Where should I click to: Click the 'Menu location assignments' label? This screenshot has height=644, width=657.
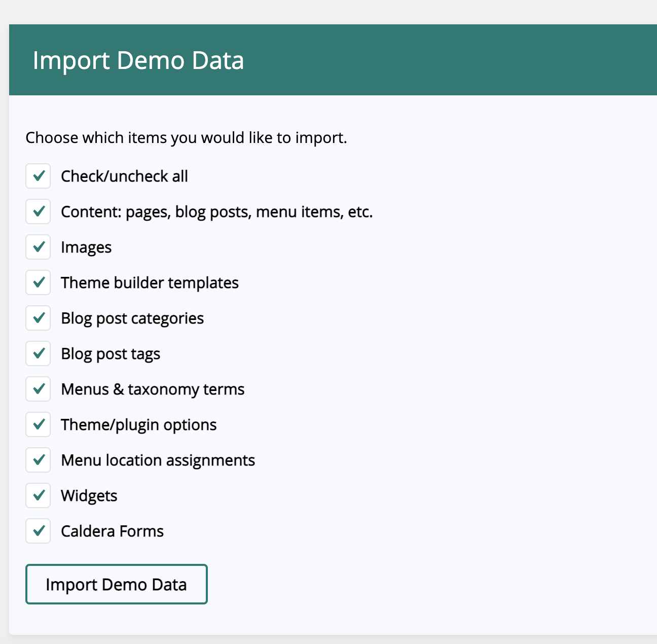pyautogui.click(x=158, y=460)
